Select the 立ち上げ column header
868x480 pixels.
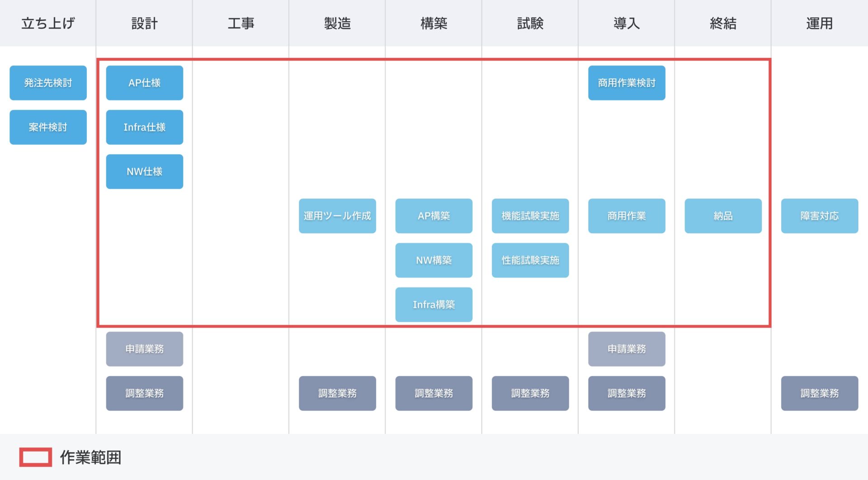(48, 23)
